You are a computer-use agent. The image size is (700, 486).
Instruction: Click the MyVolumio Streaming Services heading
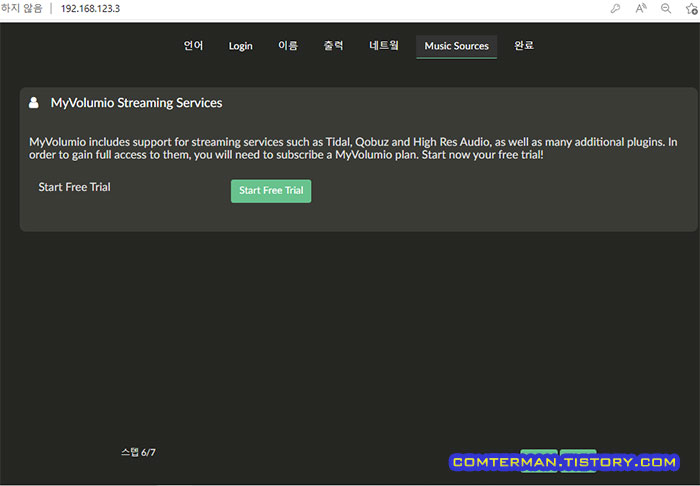click(136, 103)
